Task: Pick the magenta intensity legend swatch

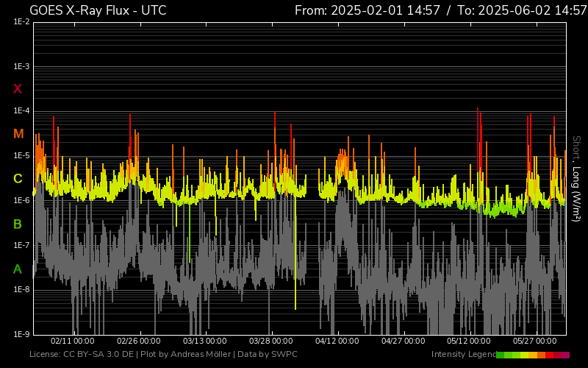Action: click(x=565, y=355)
